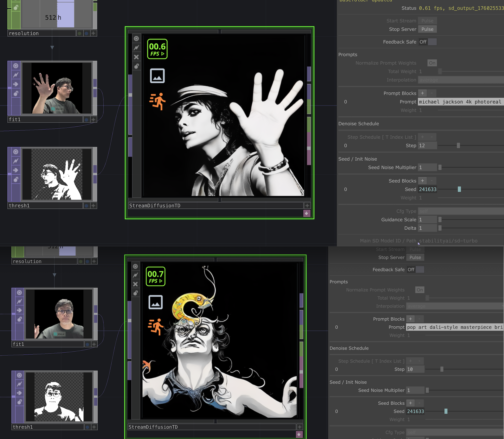This screenshot has height=439, width=504.
Task: Toggle bypass X flag on 00.6 FPS node
Action: 136,57
